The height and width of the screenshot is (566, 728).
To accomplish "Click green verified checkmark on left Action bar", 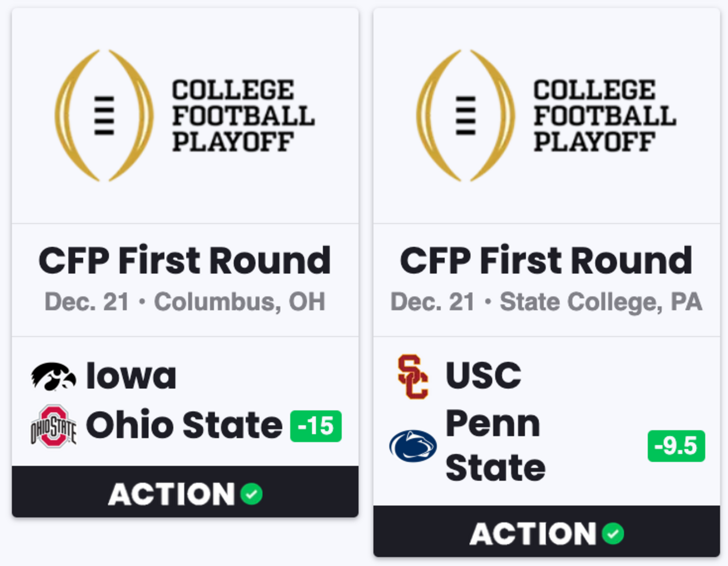I will pos(251,494).
